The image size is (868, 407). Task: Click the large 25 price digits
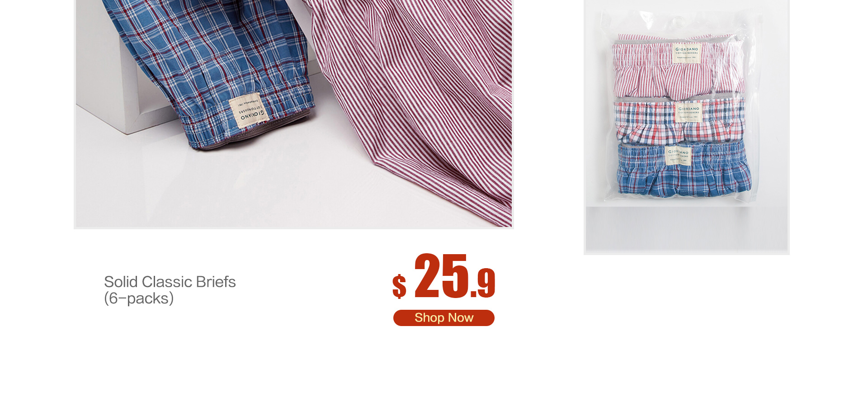click(441, 275)
